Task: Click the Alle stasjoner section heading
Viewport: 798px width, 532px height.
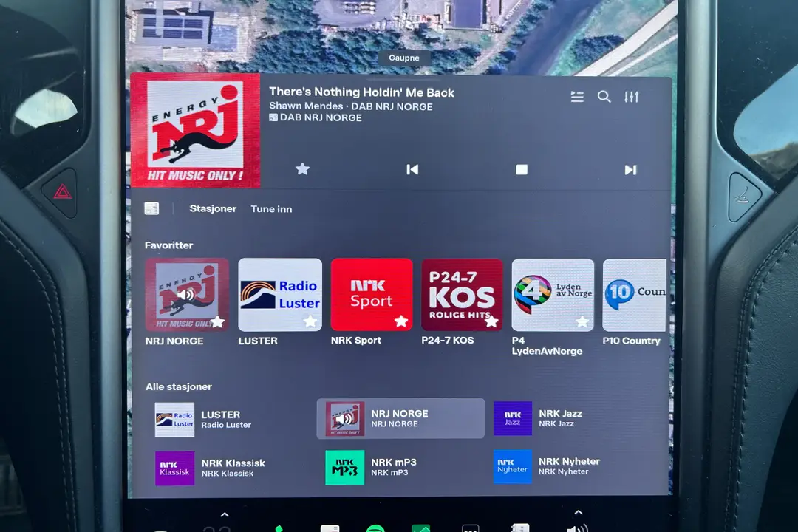Action: coord(179,386)
